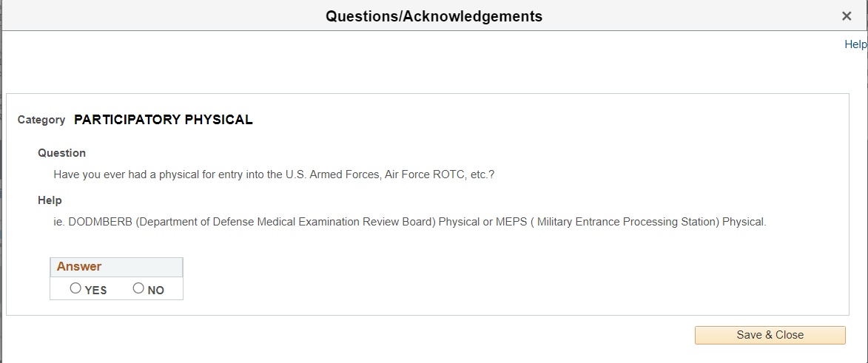Select the NO radio button
Screen dimensions: 868x363
pyautogui.click(x=138, y=288)
